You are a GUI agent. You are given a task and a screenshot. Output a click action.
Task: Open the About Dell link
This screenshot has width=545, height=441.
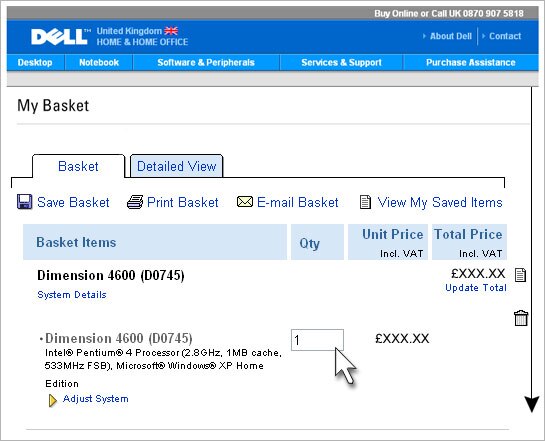coord(451,36)
